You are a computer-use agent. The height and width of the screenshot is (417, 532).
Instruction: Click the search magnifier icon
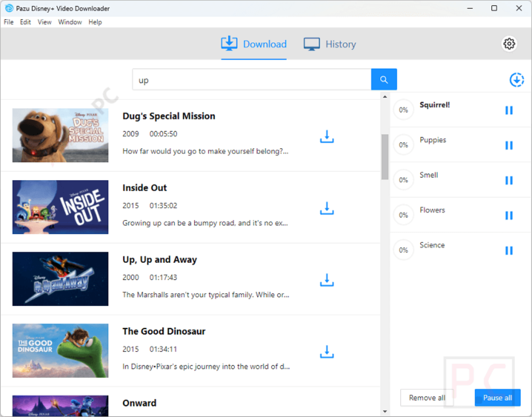tap(384, 79)
